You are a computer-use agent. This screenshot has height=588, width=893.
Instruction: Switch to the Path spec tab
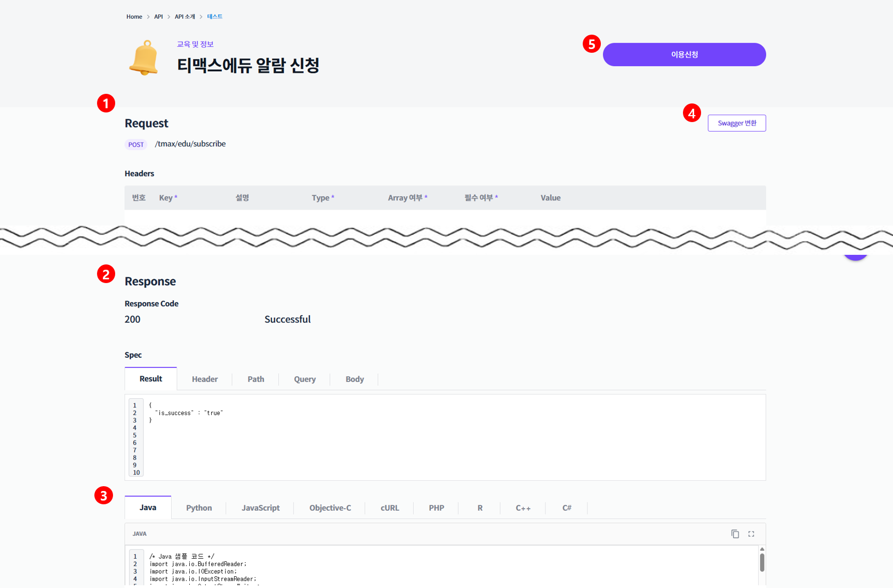click(x=256, y=379)
